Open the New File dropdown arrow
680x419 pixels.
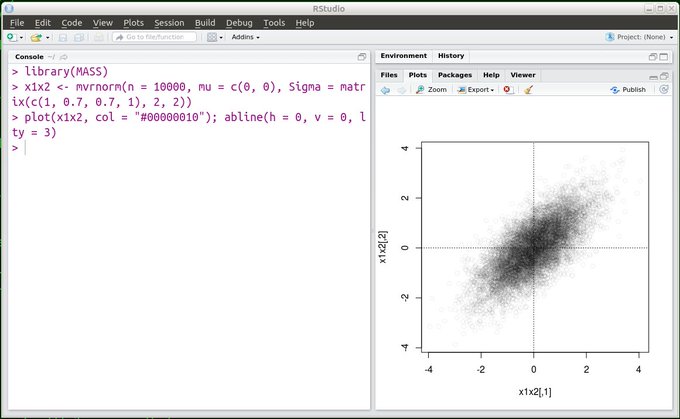(21, 38)
